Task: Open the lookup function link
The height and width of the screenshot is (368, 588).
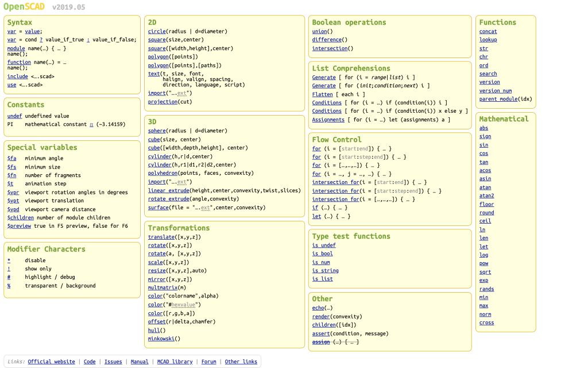Action: pyautogui.click(x=488, y=40)
